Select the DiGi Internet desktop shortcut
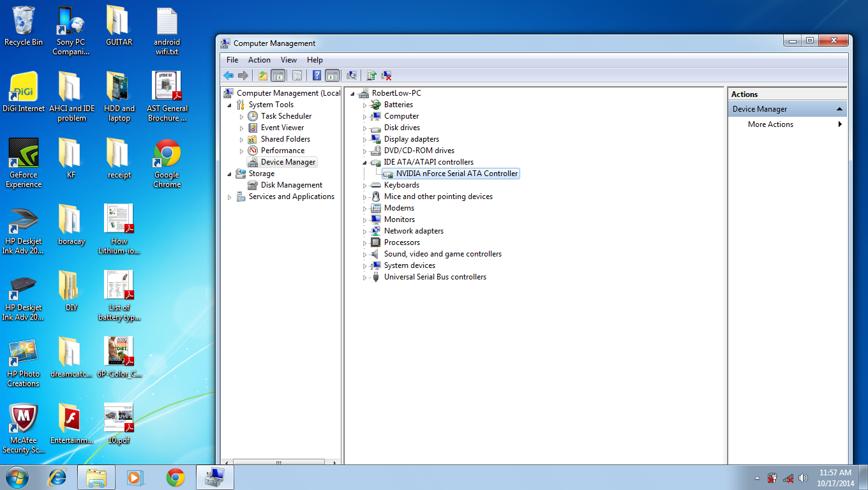This screenshot has width=868, height=490. 24,93
